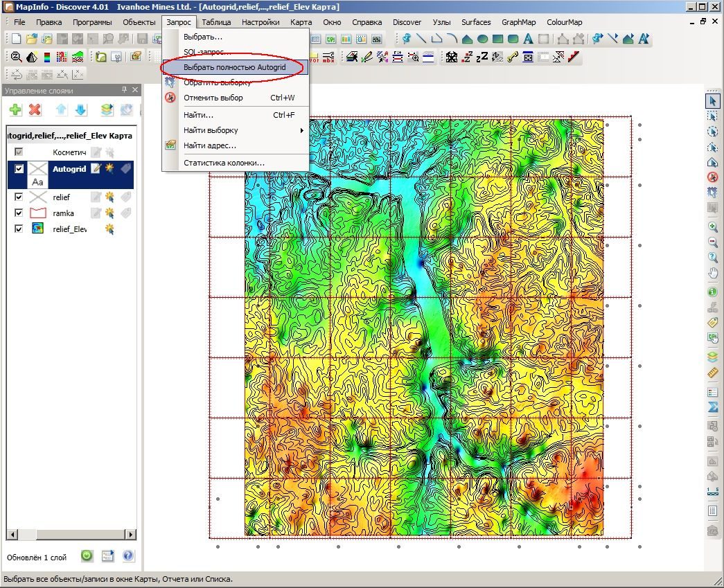The image size is (724, 588).
Task: Click the New Table icon in toolbar
Action: (16, 39)
